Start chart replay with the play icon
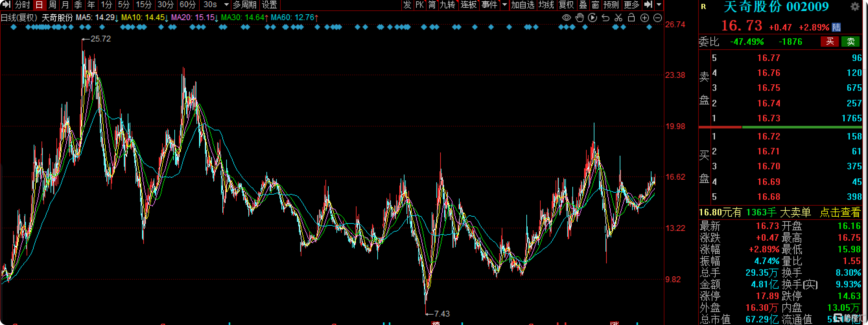 click(592, 18)
